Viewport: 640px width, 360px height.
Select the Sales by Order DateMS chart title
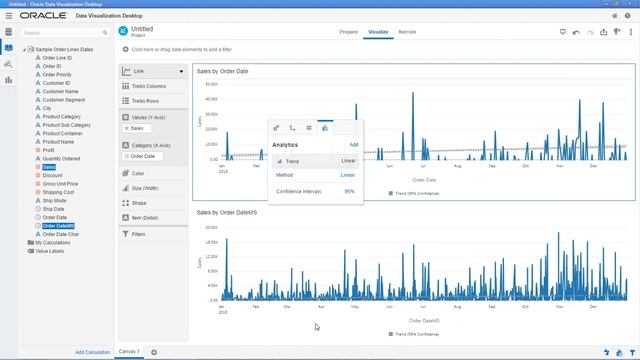(227, 213)
